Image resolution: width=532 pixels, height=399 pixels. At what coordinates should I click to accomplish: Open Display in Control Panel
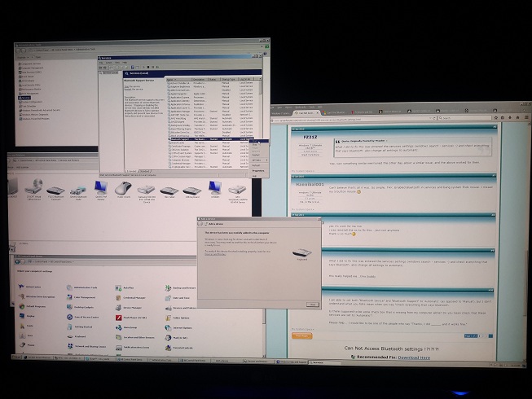click(27, 316)
